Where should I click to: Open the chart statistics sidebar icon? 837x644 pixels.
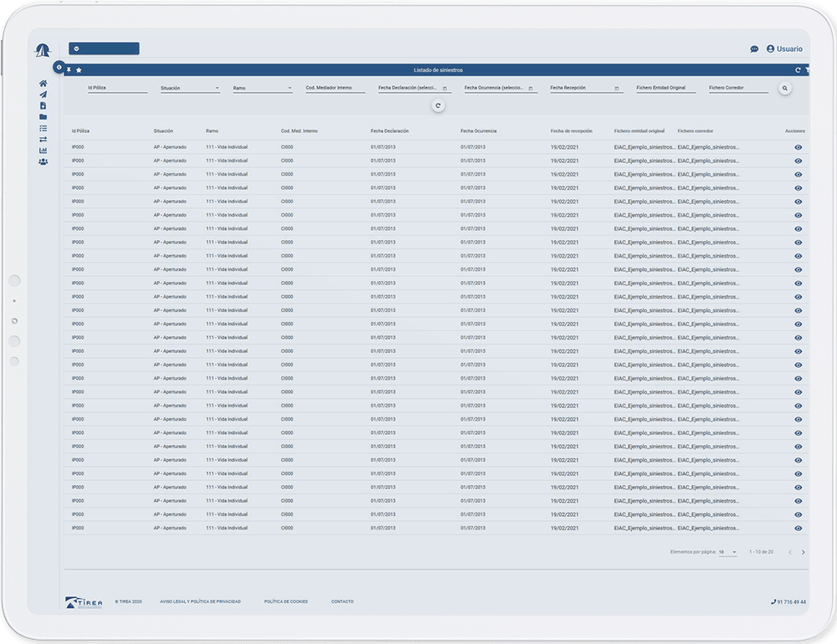click(x=43, y=151)
